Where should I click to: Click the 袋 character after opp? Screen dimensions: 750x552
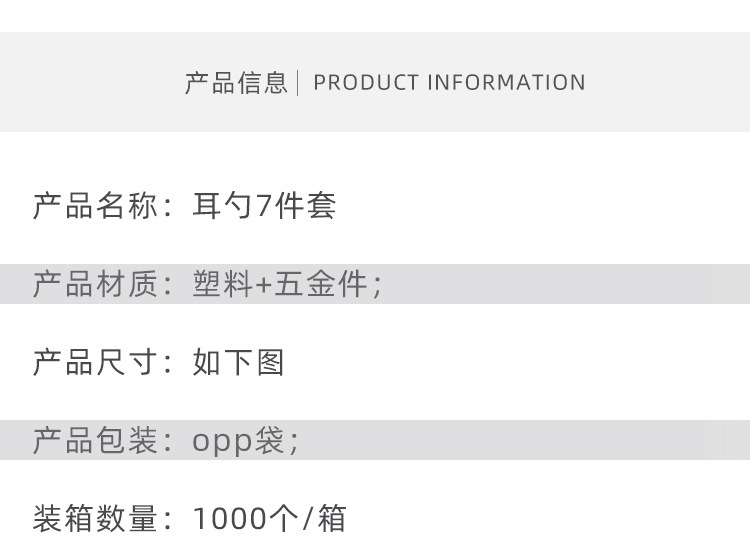click(x=270, y=441)
